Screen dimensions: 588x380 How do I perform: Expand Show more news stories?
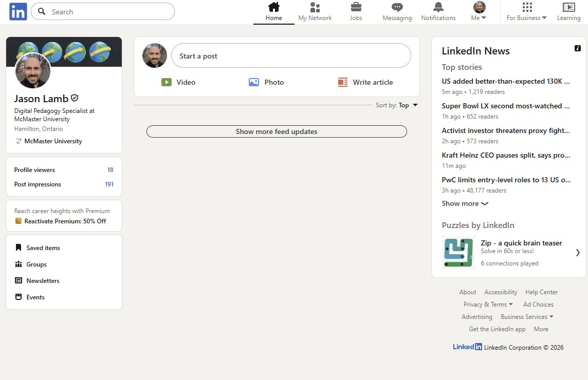[465, 203]
